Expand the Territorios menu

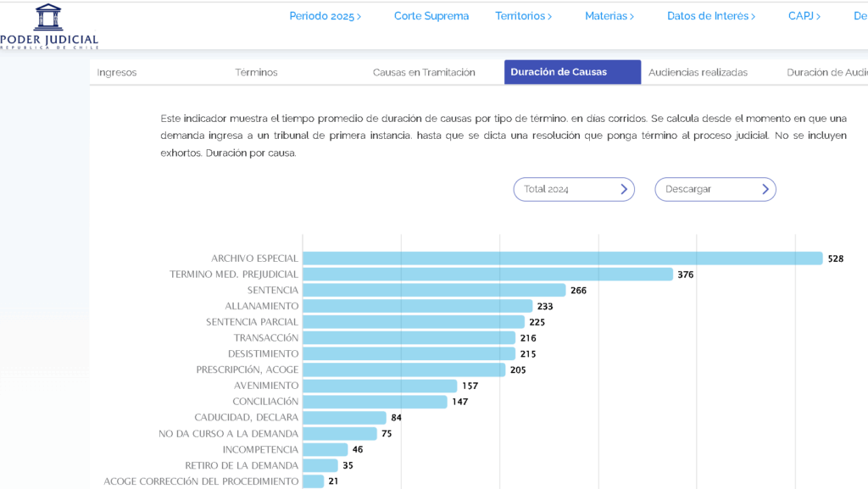(523, 16)
